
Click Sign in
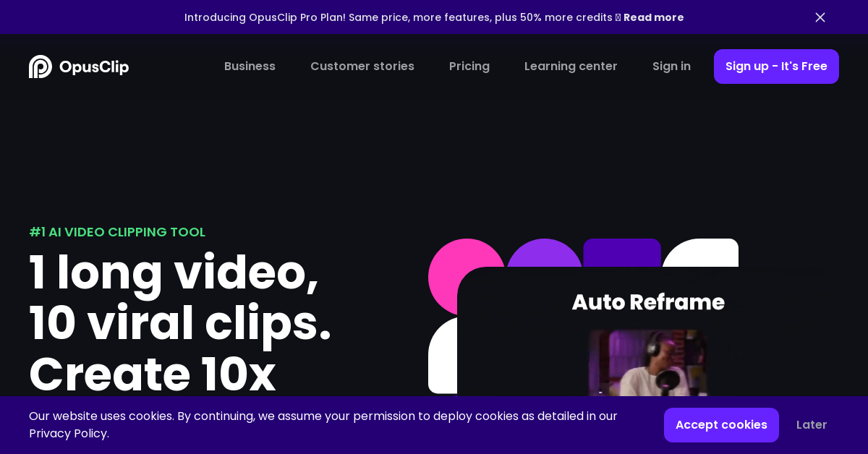click(x=671, y=66)
